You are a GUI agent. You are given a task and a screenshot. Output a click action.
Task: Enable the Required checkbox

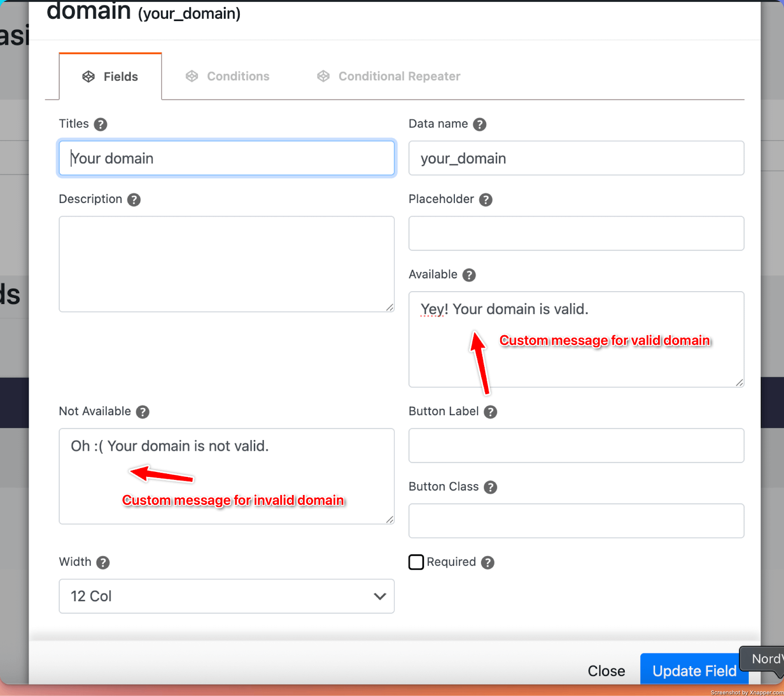pyautogui.click(x=416, y=562)
